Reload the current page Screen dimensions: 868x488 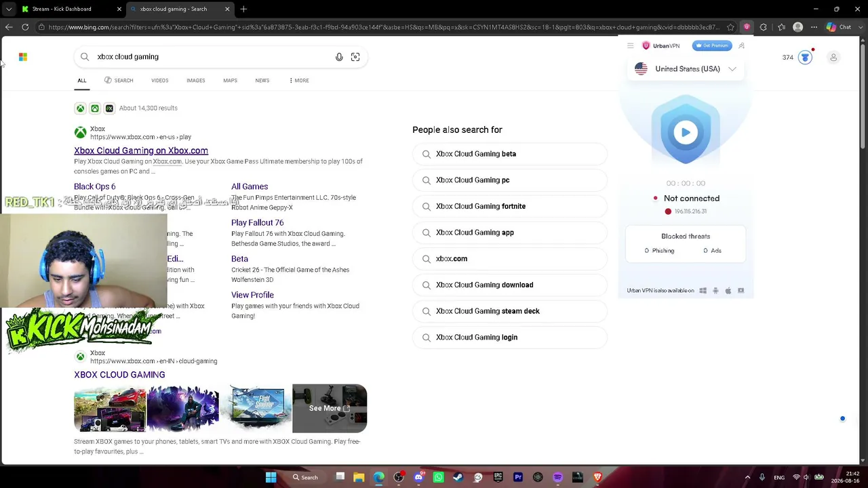25,27
